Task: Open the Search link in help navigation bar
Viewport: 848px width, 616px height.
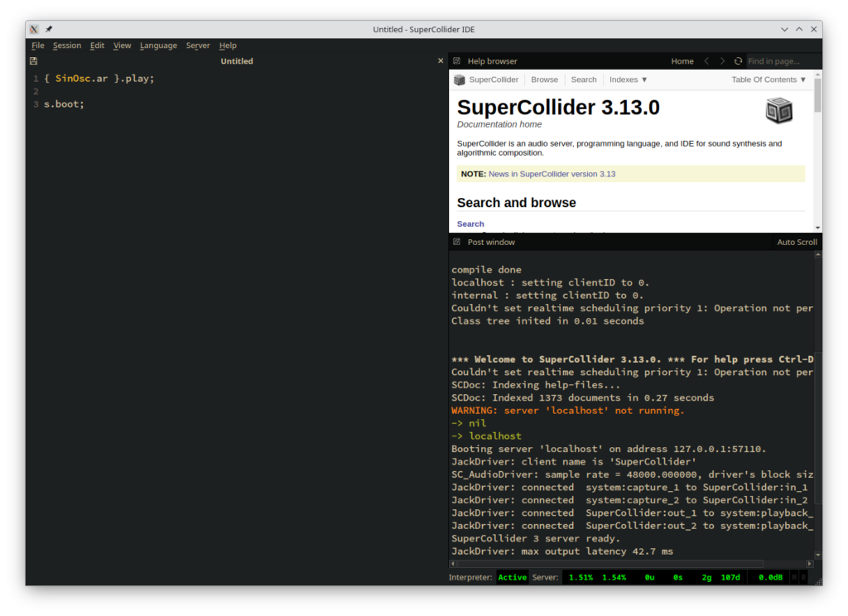Action: [584, 79]
